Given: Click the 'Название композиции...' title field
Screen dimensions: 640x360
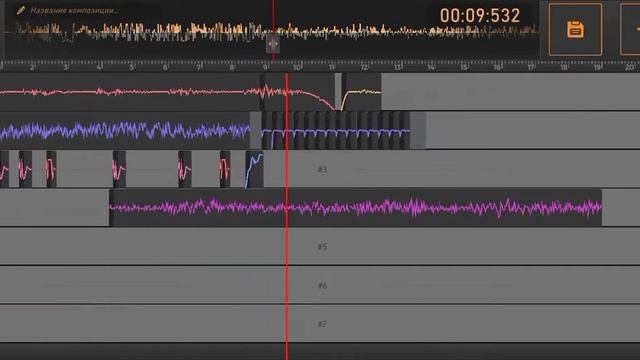Looking at the screenshot, I should point(75,11).
